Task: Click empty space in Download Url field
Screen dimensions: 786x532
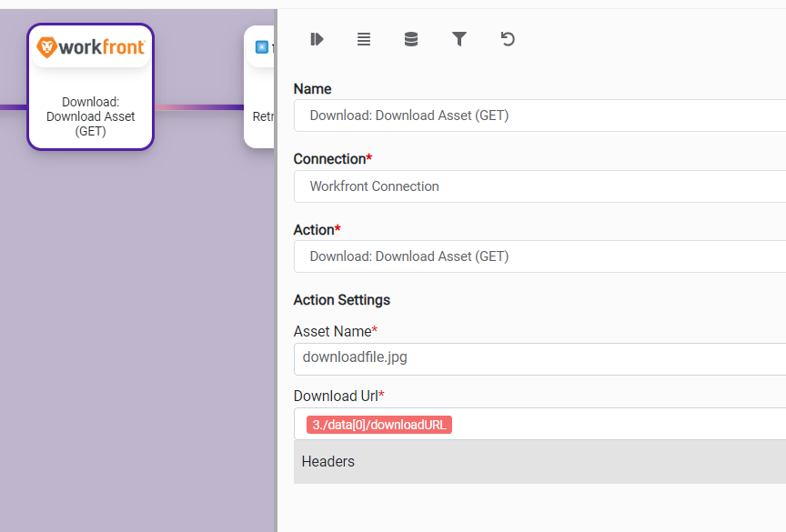Action: [619, 425]
